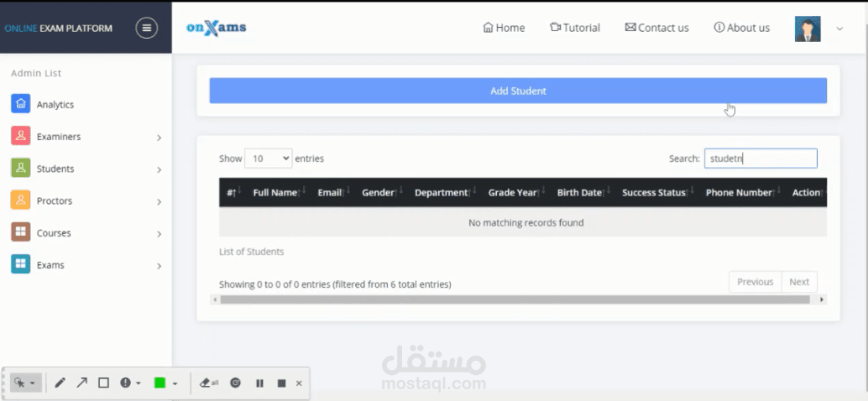Open the color dropdown arrow
The image size is (868, 401).
pos(175,383)
